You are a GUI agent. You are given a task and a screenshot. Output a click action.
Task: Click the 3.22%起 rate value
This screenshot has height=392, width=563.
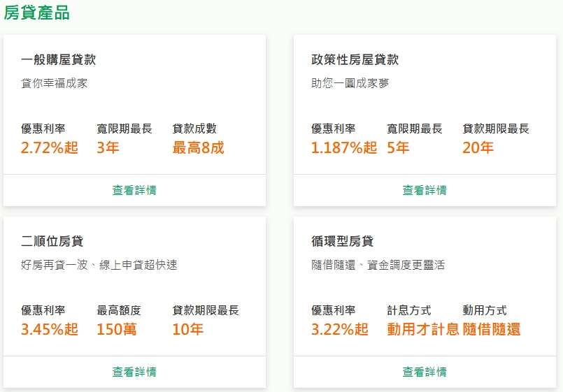click(x=340, y=330)
